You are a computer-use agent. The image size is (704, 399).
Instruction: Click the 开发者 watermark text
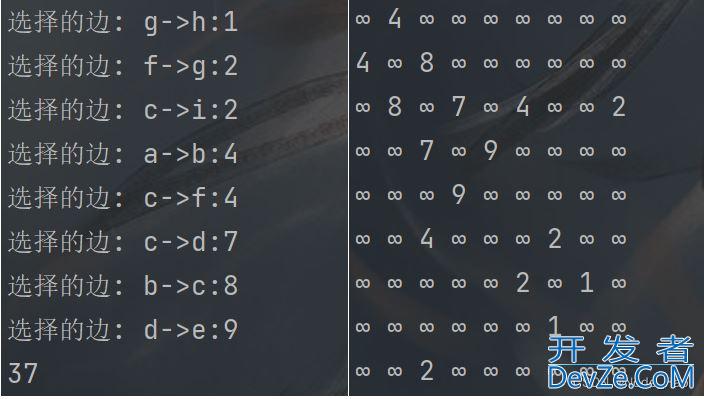point(620,350)
